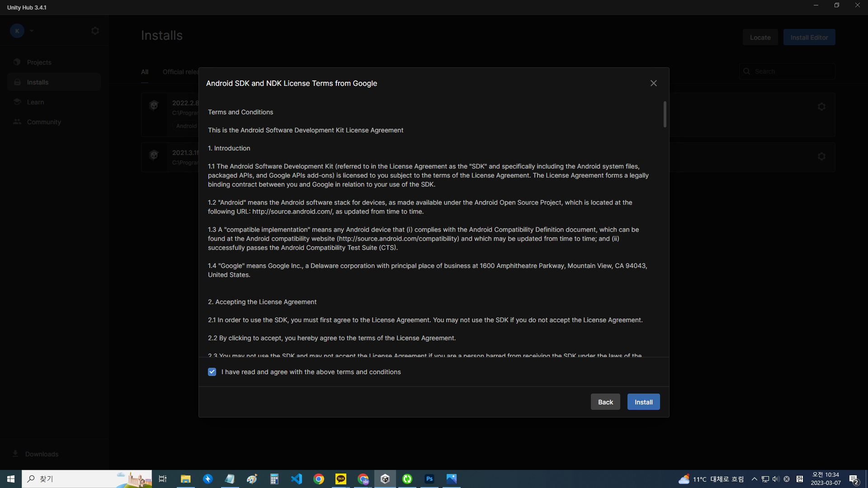Image resolution: width=868 pixels, height=488 pixels.
Task: Click the '1. Introduction' section heading
Action: pyautogui.click(x=229, y=148)
